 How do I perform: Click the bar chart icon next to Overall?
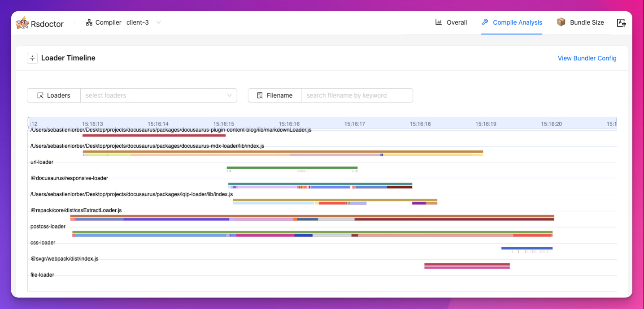pyautogui.click(x=438, y=22)
